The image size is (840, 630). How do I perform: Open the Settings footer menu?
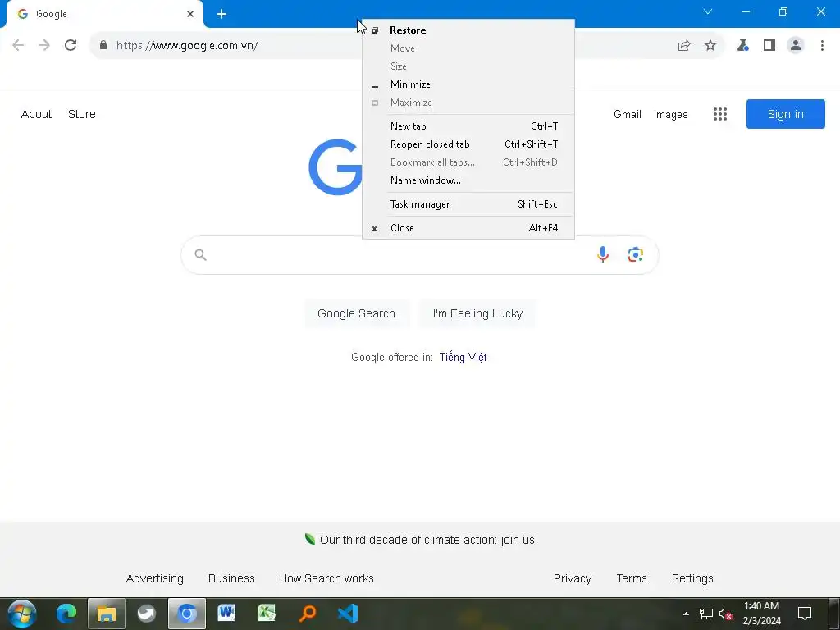[692, 578]
